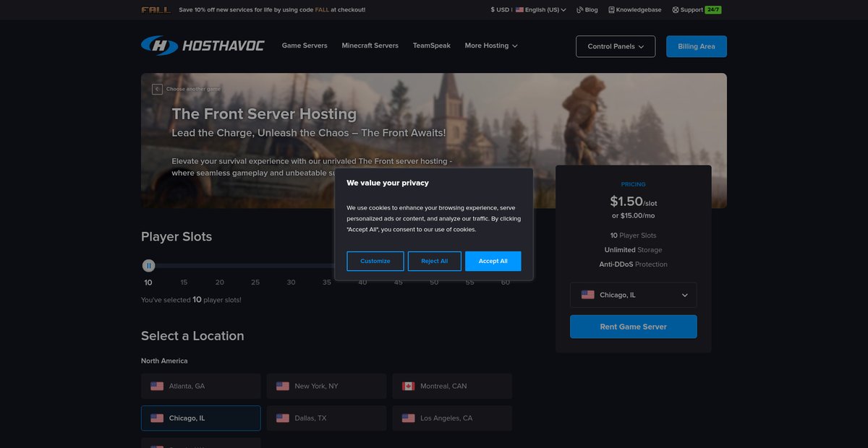Viewport: 868px width, 448px height.
Task: Open the Blog link
Action: point(587,10)
